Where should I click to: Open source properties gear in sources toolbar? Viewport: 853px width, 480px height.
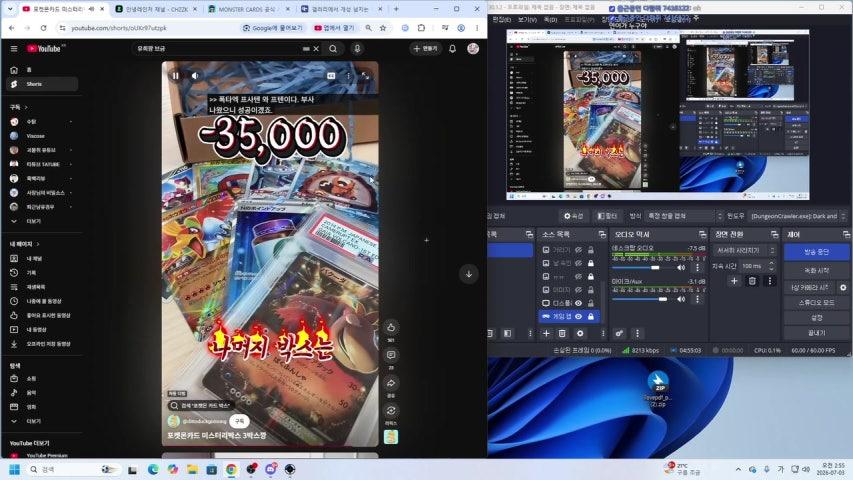(580, 333)
